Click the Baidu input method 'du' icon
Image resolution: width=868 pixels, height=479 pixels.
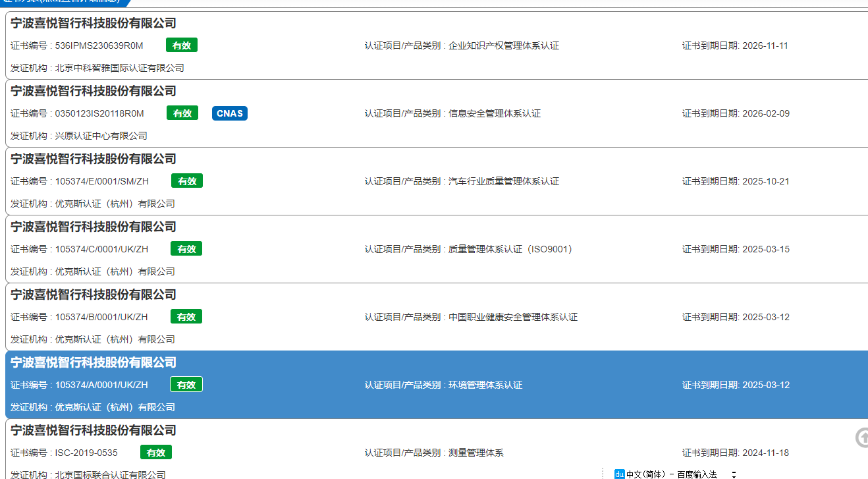[x=619, y=474]
